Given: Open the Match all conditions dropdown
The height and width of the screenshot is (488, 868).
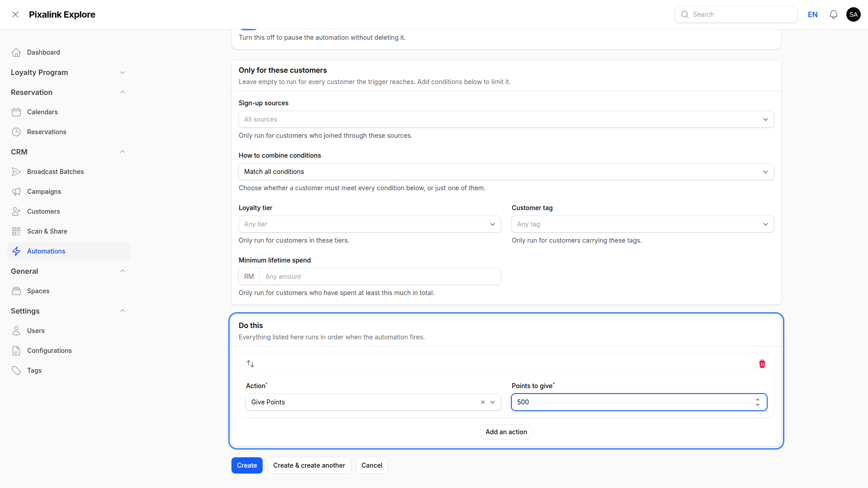Looking at the screenshot, I should (x=506, y=172).
